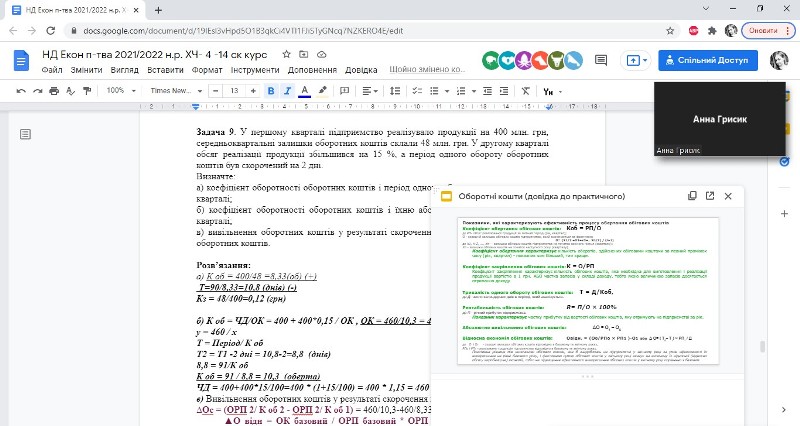The image size is (800, 426).
Task: Collapse the side panel with the bottom chevron
Action: (784, 409)
